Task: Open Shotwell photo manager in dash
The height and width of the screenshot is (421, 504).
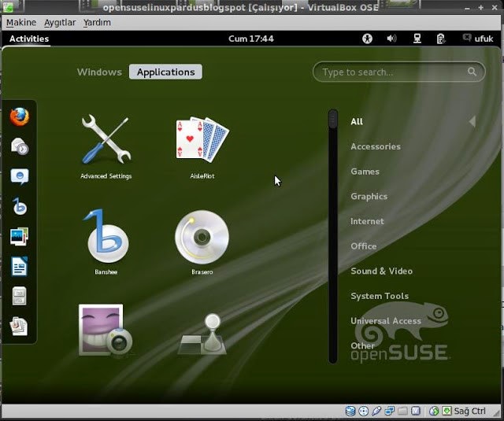Action: [19, 236]
